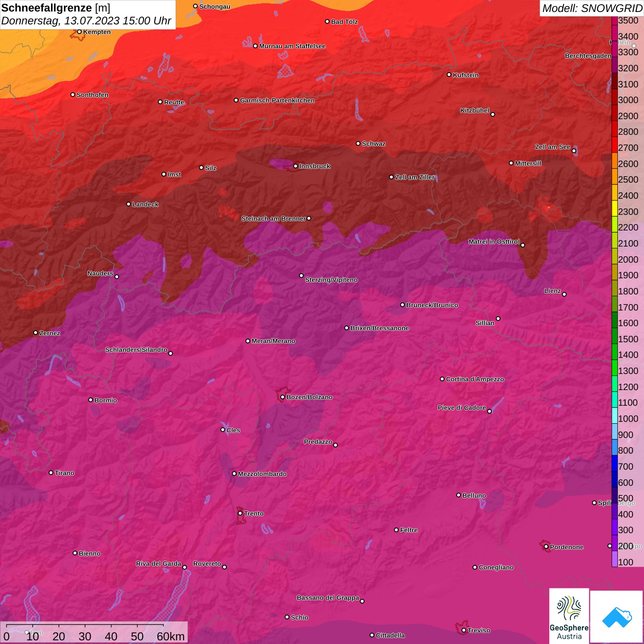The height and width of the screenshot is (644, 644).
Task: Click the date Donnerstag, 13.07.2023 15:00 Uhr
Action: (x=86, y=21)
